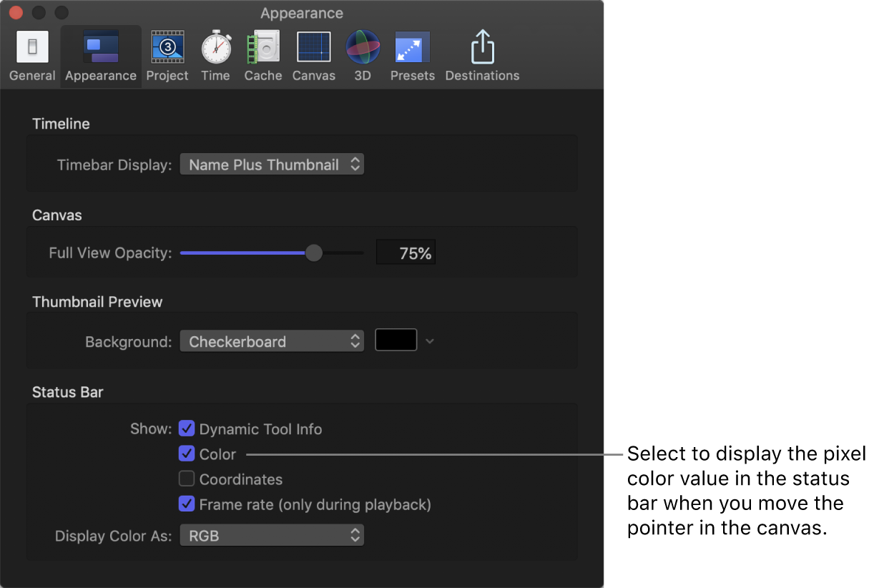874x588 pixels.
Task: Open the Display Color As dropdown
Action: point(272,534)
